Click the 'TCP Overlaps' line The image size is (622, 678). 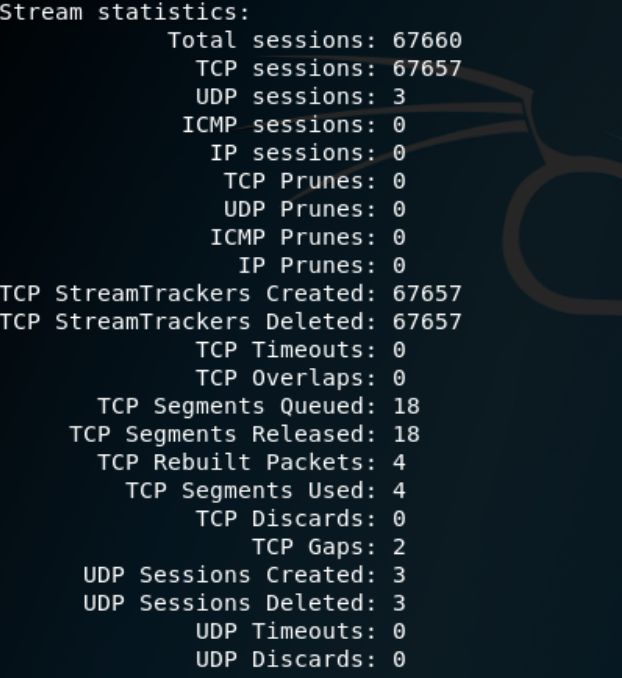tap(301, 378)
